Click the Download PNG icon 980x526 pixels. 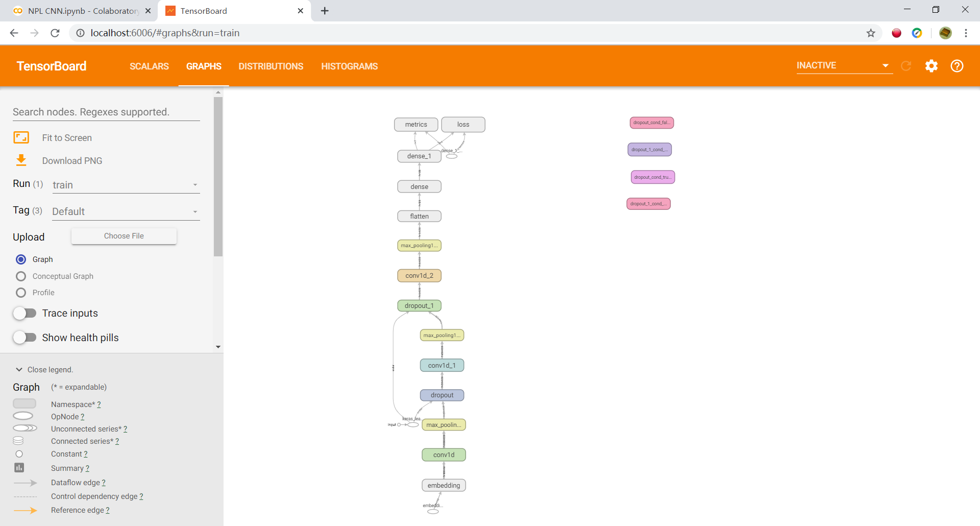tap(21, 160)
